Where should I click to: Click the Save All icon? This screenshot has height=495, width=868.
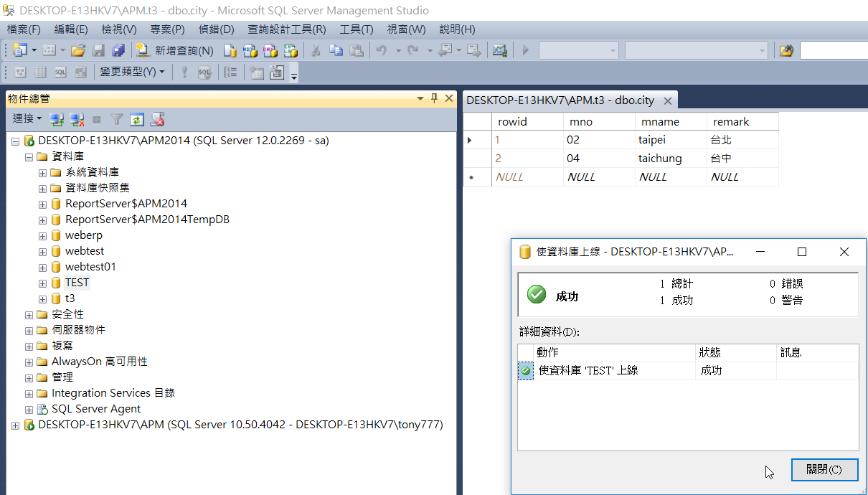118,50
